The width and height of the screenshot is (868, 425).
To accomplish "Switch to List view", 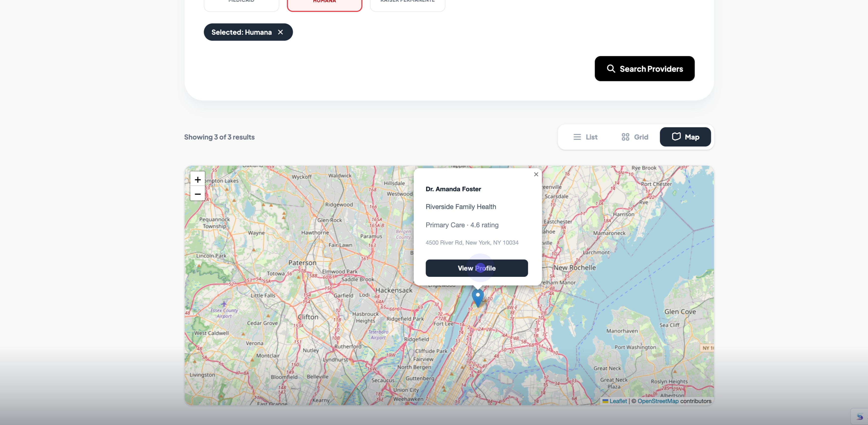I will click(x=585, y=137).
